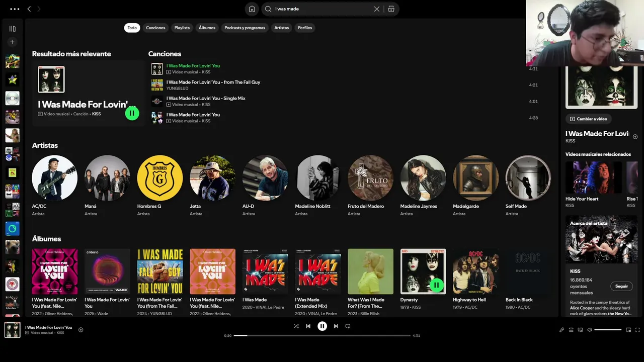Open Fruto del Madero artist profile

coord(370,178)
